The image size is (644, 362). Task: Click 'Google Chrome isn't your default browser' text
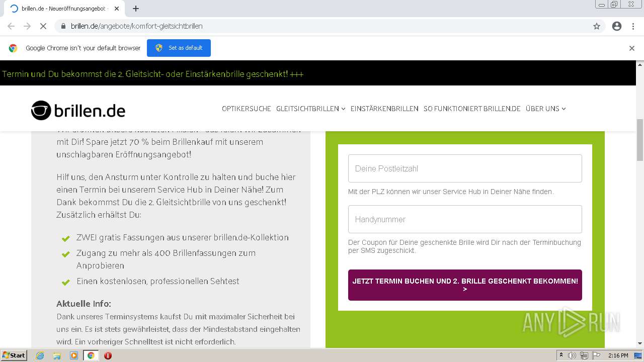click(x=83, y=48)
